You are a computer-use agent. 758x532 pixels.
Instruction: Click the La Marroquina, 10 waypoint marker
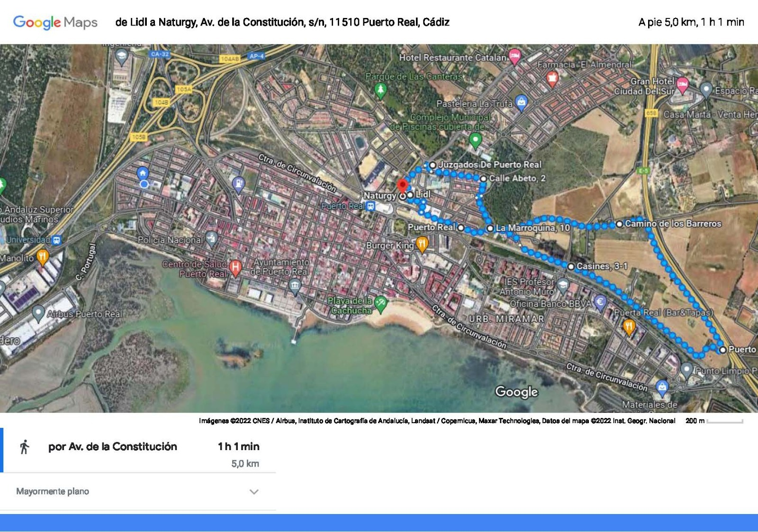(490, 228)
